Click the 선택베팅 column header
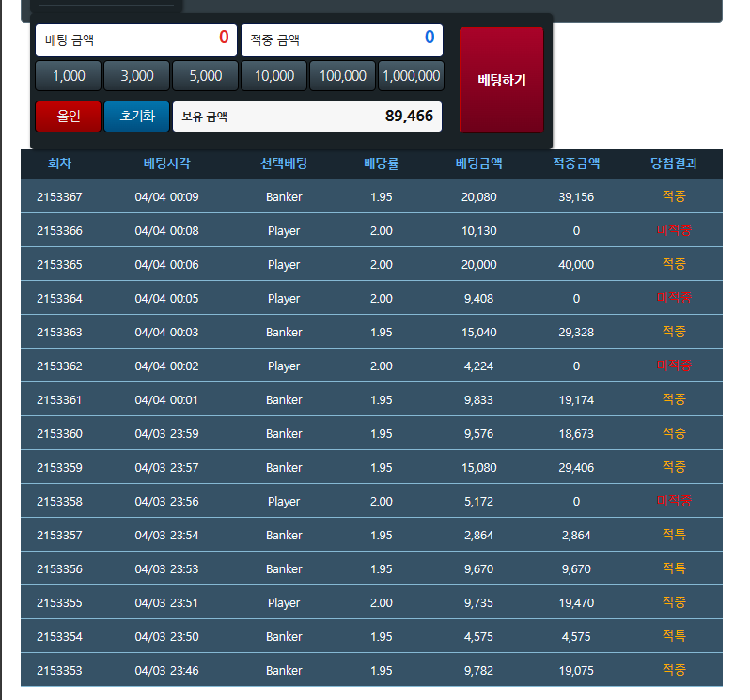 pos(284,163)
